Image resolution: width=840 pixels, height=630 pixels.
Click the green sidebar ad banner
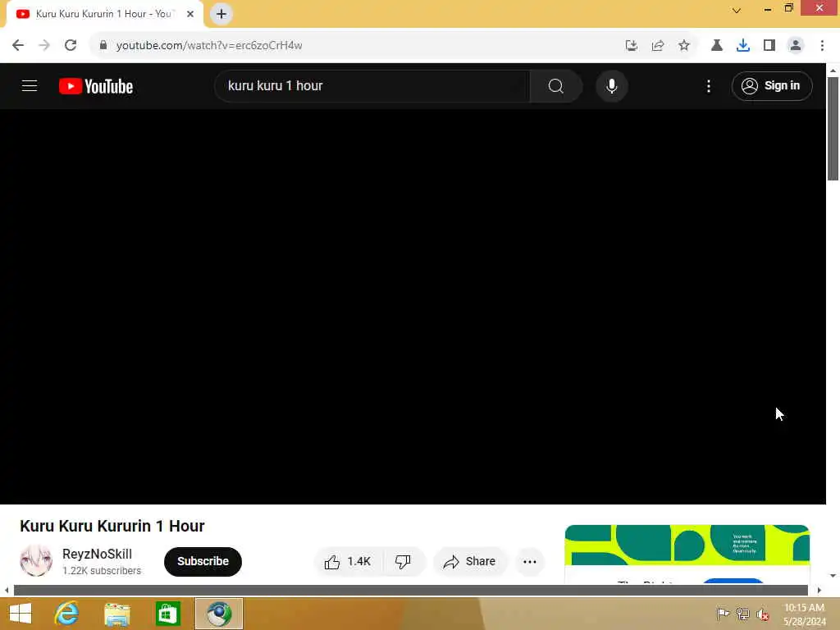click(687, 545)
